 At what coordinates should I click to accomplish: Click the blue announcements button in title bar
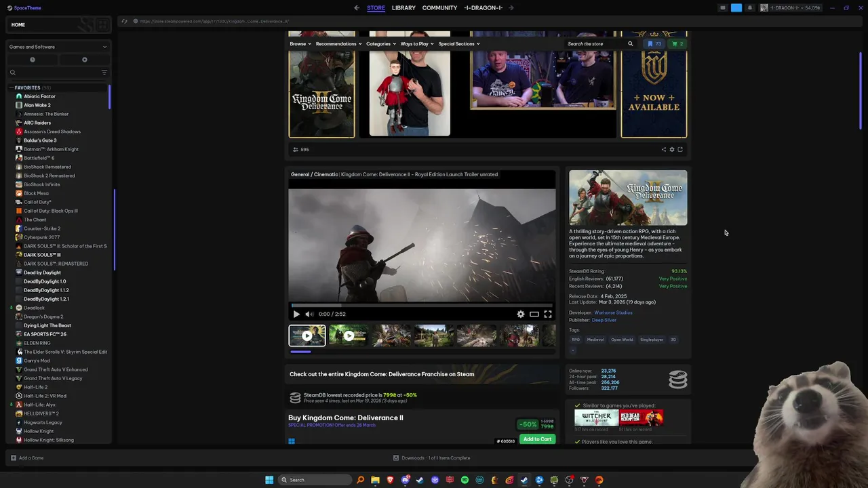click(x=736, y=7)
